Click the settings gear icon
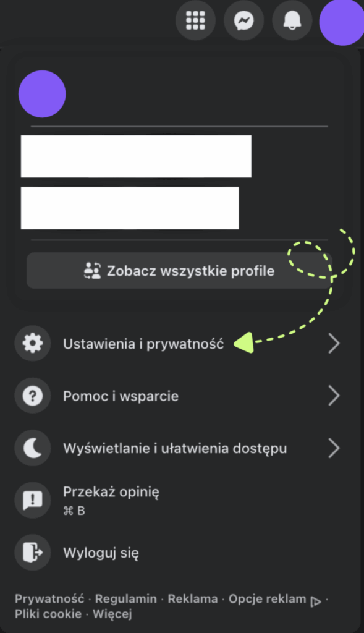This screenshot has width=364, height=633. pyautogui.click(x=33, y=343)
